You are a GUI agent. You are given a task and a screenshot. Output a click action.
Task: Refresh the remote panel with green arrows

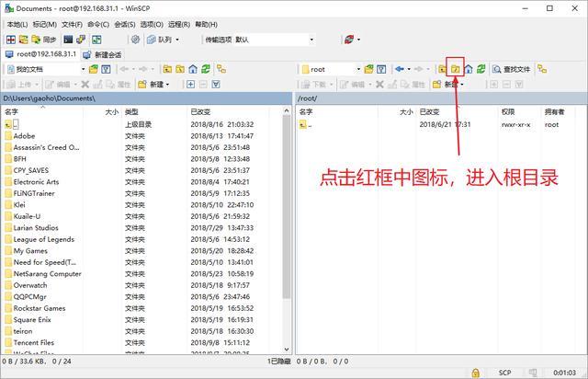pos(481,69)
